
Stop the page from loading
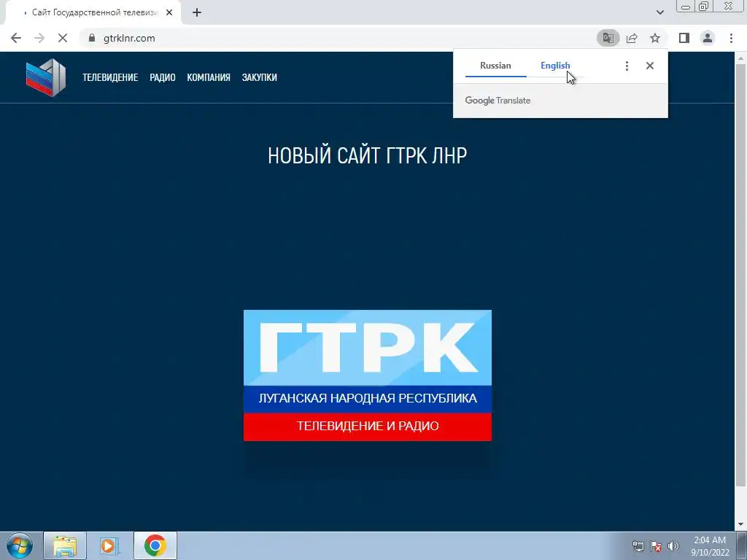(x=63, y=38)
